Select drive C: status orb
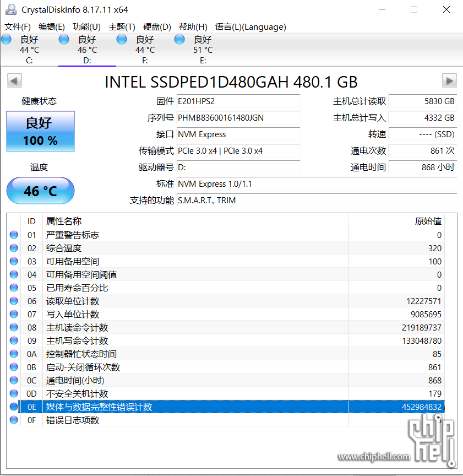 point(7,40)
